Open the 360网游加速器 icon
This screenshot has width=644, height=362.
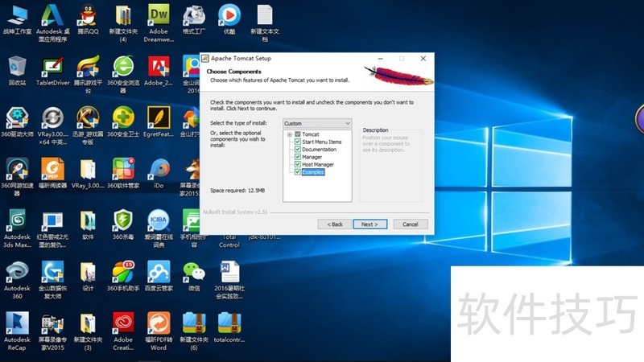(x=17, y=171)
